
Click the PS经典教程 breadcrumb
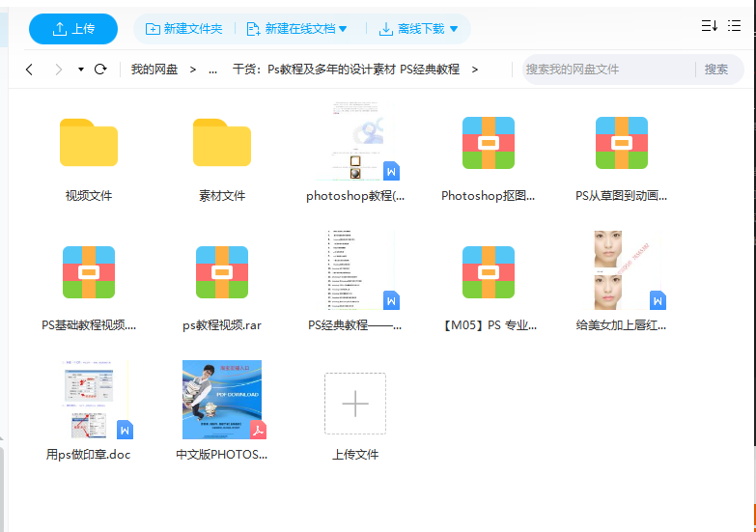430,70
